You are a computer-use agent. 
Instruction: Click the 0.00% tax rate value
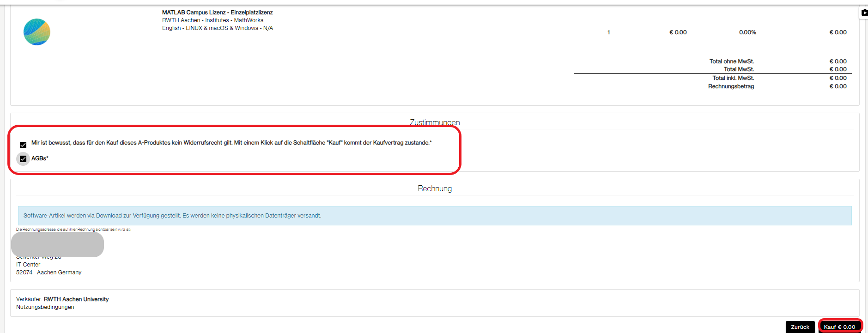click(x=747, y=32)
